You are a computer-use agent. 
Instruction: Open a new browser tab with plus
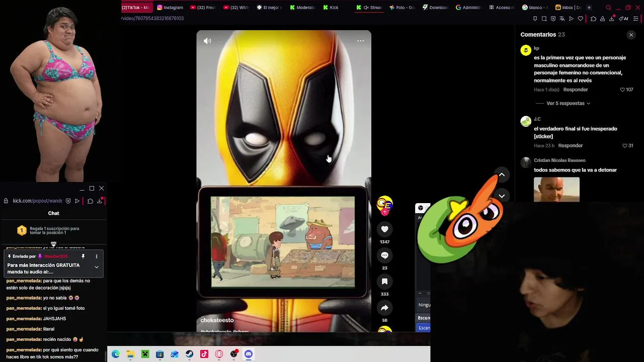click(x=589, y=8)
